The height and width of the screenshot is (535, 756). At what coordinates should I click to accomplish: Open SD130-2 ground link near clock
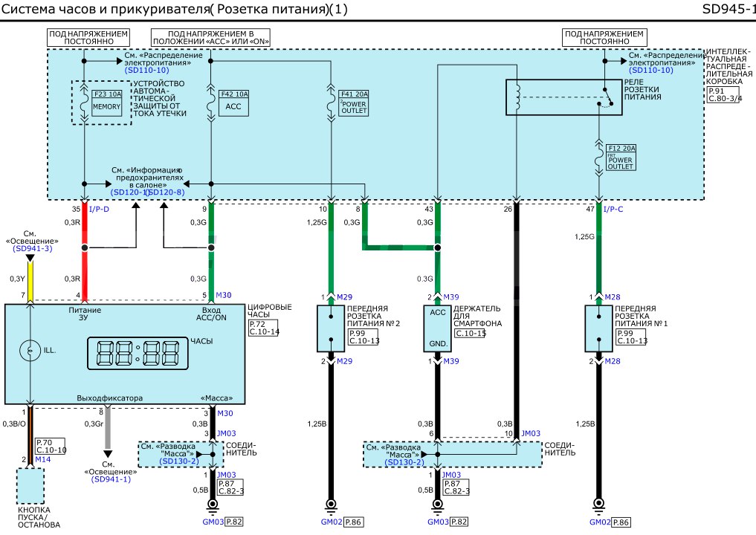178,461
